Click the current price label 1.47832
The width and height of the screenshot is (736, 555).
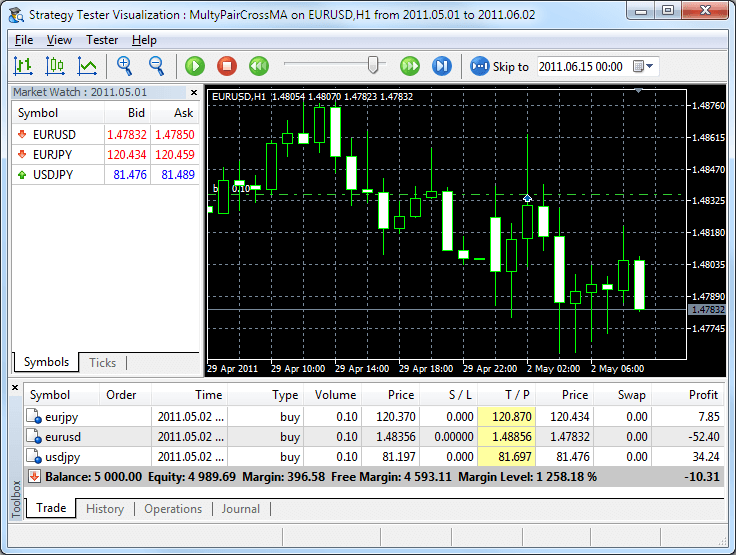(x=707, y=310)
